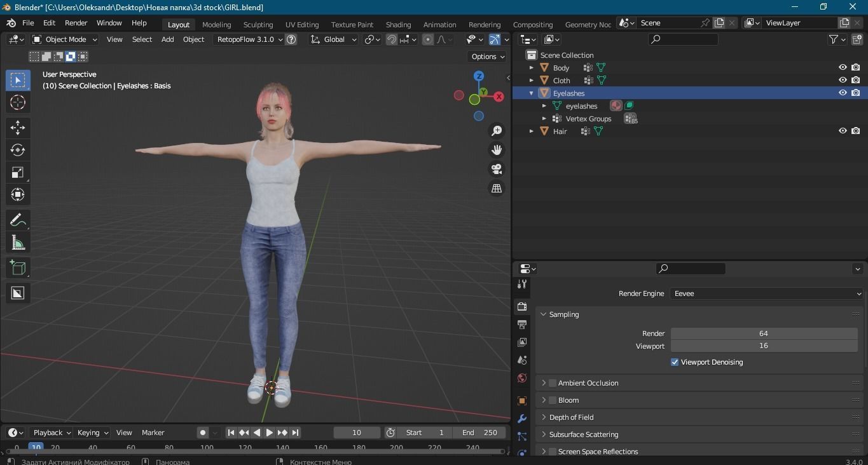Switch to the Sculpting workspace tab
This screenshot has height=465, width=868.
click(258, 25)
